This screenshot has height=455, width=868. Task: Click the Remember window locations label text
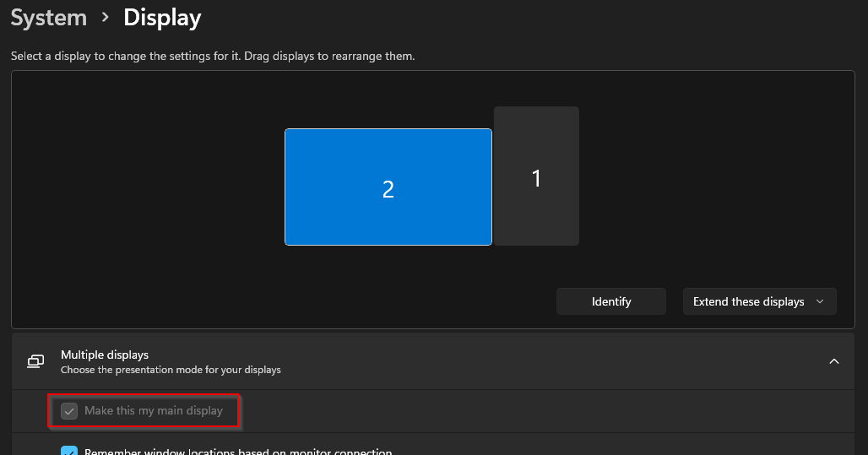tap(238, 452)
